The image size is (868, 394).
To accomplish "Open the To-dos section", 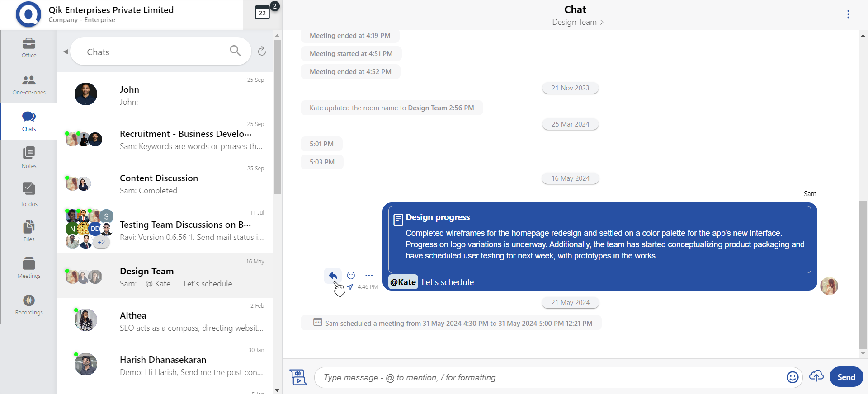I will pos(29,194).
